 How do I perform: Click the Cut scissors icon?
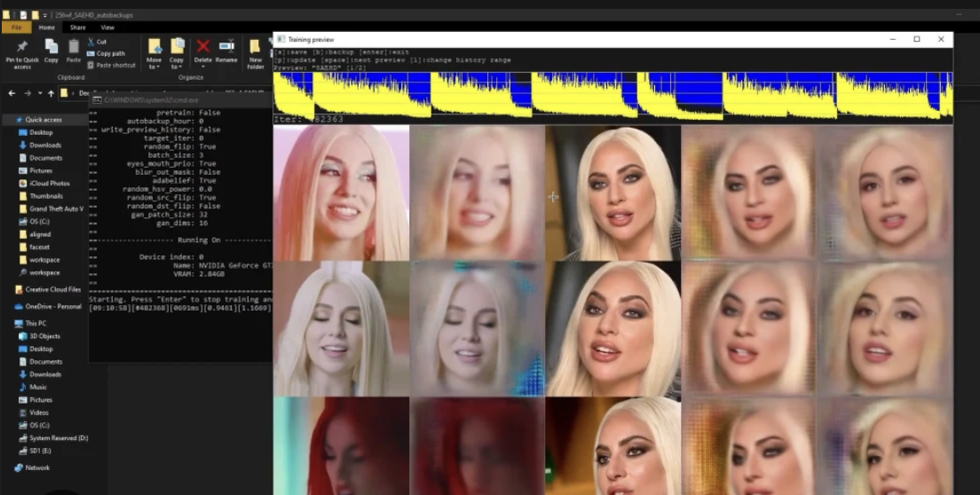[91, 42]
